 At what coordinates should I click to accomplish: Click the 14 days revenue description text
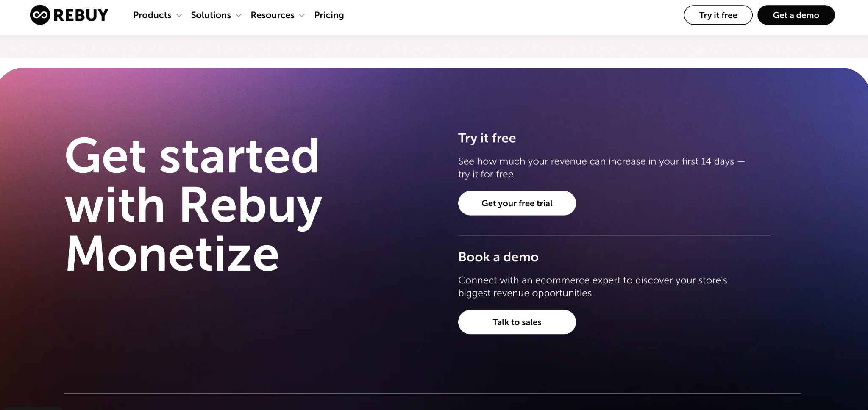pos(601,168)
